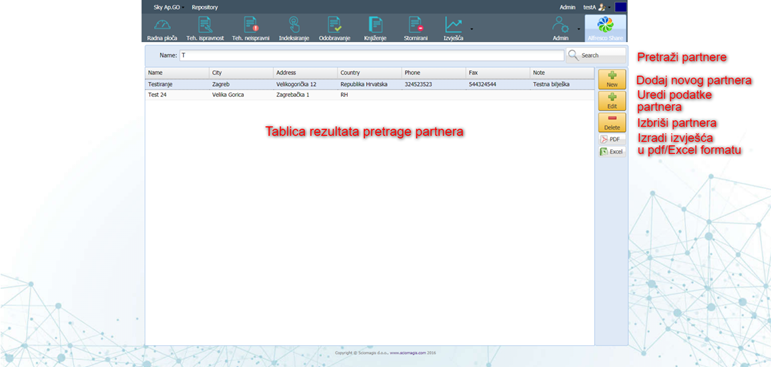This screenshot has width=771, height=367.
Task: Sort by the Note column header
Action: tap(562, 73)
